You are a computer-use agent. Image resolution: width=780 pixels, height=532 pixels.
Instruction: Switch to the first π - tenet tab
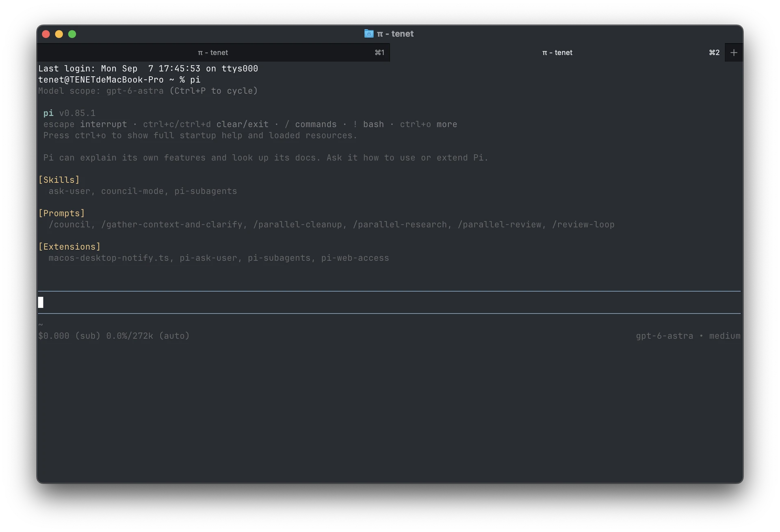[x=213, y=52]
